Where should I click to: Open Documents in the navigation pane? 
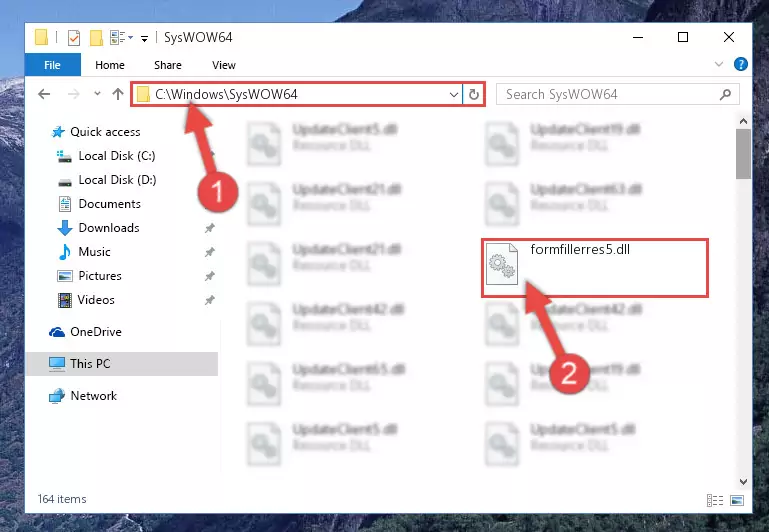pos(109,203)
